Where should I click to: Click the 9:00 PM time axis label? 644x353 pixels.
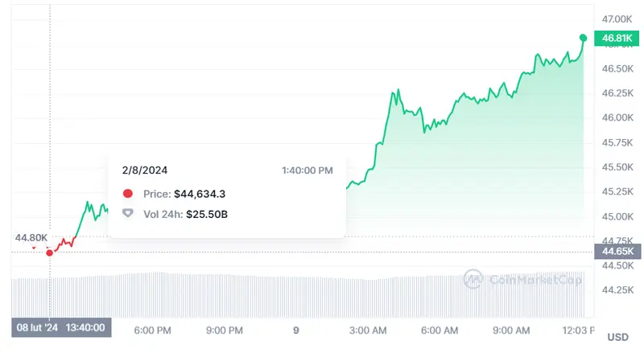pos(224,330)
